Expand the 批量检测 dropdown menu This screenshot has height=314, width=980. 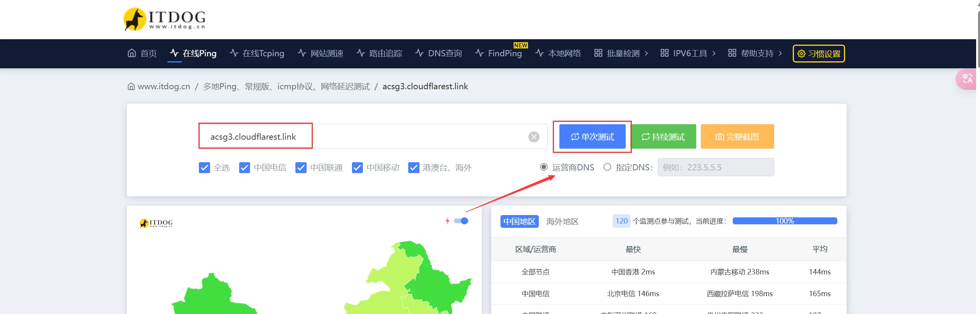coord(621,53)
